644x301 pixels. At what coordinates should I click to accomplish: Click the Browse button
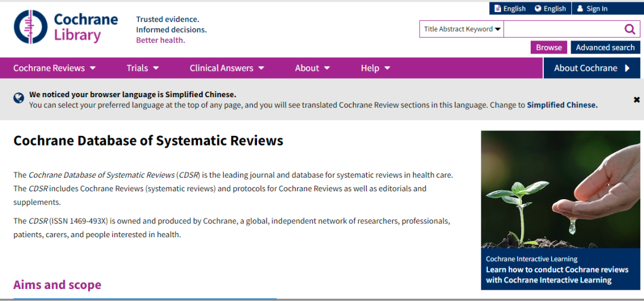(549, 48)
